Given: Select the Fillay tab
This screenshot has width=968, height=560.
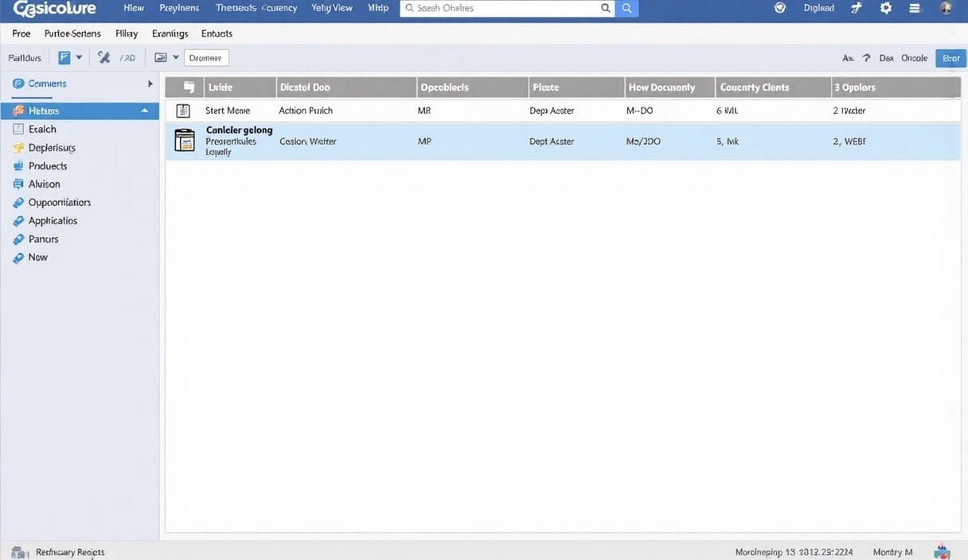Looking at the screenshot, I should (x=127, y=33).
